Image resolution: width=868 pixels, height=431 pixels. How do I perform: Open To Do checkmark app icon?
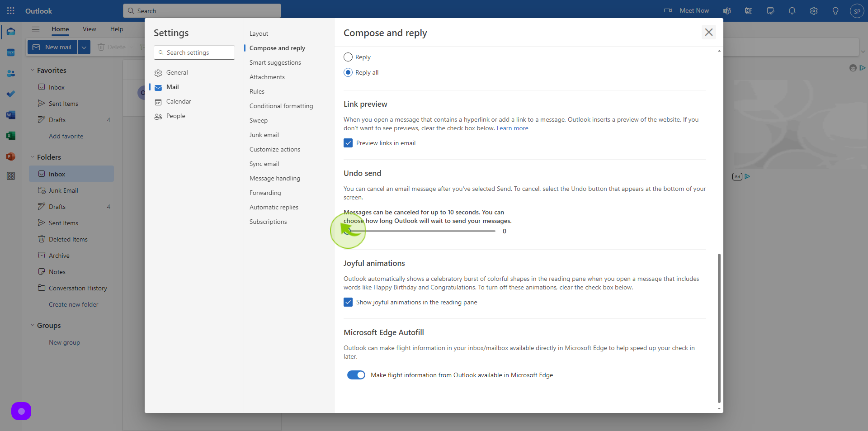pos(11,94)
